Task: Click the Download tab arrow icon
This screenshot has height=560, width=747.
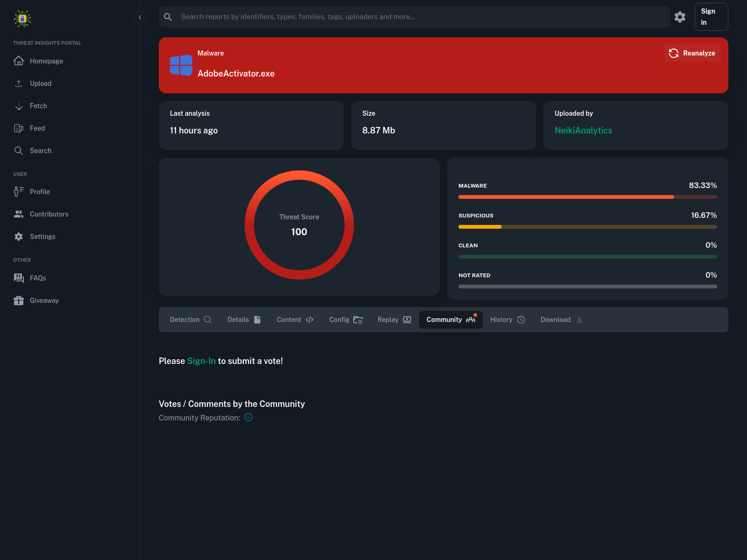Action: [x=579, y=320]
